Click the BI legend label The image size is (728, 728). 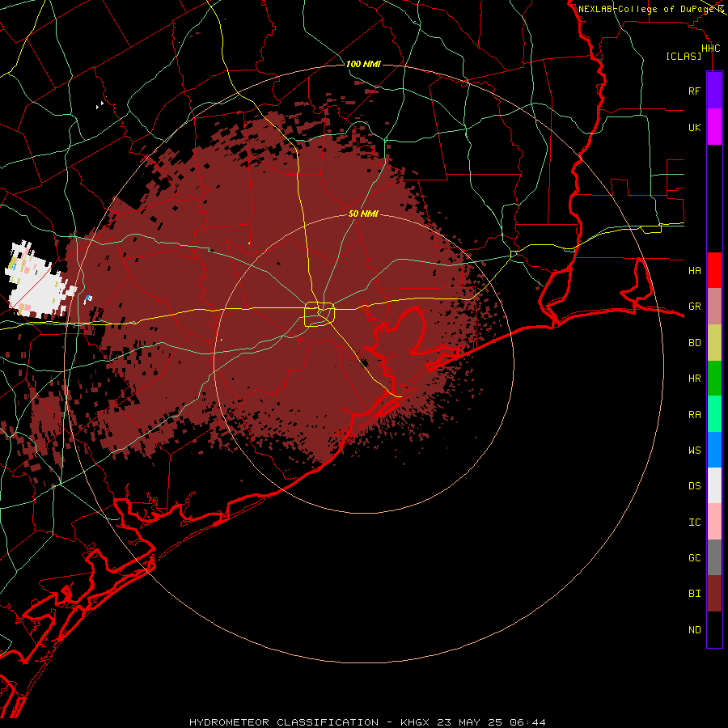tap(694, 594)
